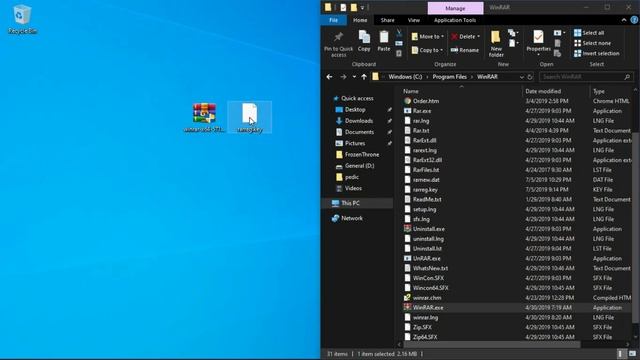Screen dimensions: 640x360
Task: Select the Zip64.SFX file
Action: tap(425, 337)
